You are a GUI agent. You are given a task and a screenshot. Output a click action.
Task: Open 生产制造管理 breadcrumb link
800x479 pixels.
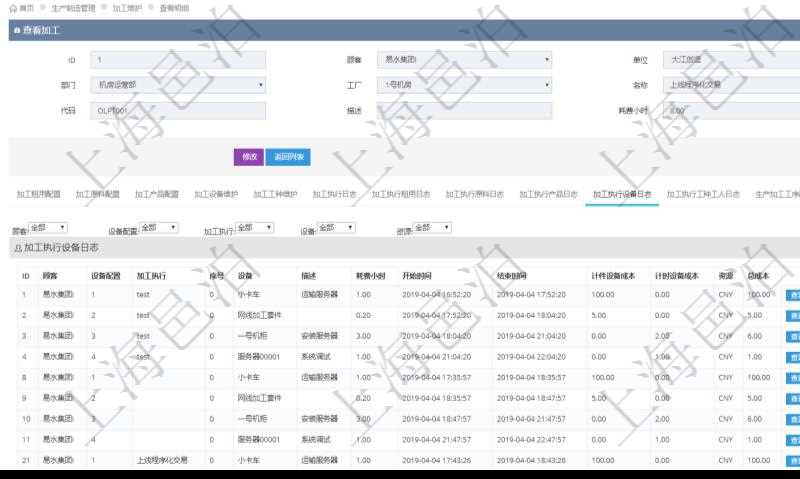pyautogui.click(x=73, y=8)
